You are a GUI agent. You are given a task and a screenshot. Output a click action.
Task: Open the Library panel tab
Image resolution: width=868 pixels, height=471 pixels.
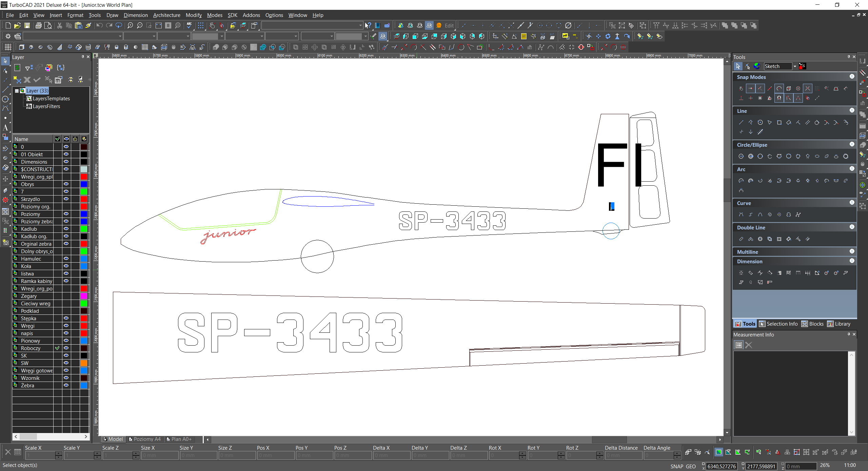point(839,324)
